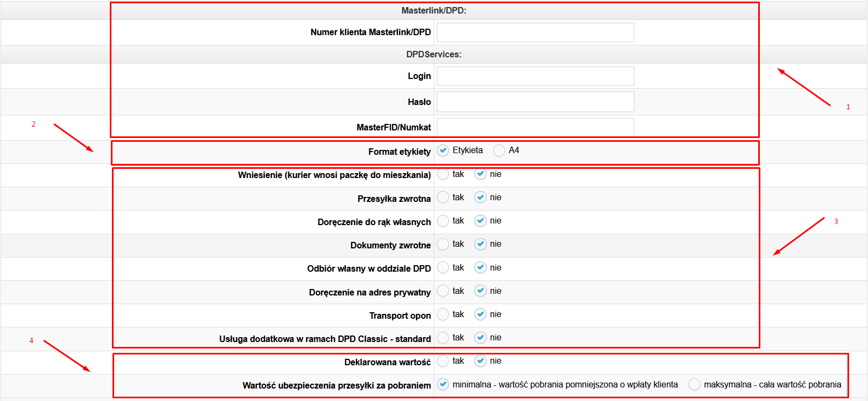The width and height of the screenshot is (868, 401).
Task: Set Deklarowana wartość to nie
Action: [480, 361]
